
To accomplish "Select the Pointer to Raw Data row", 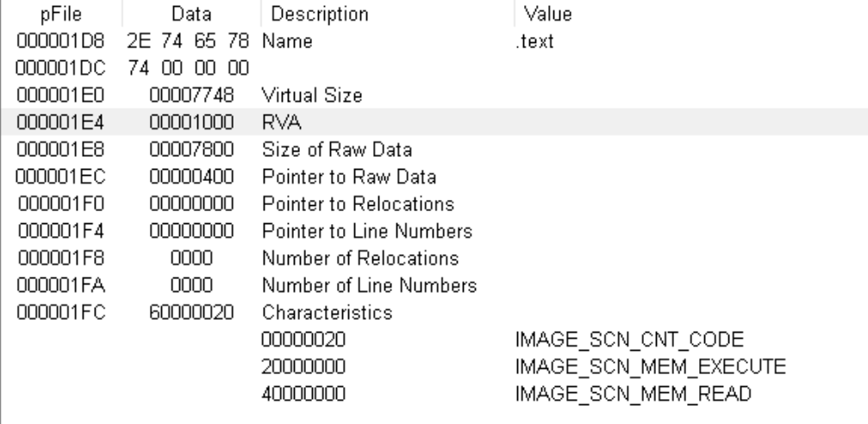I will click(x=434, y=177).
